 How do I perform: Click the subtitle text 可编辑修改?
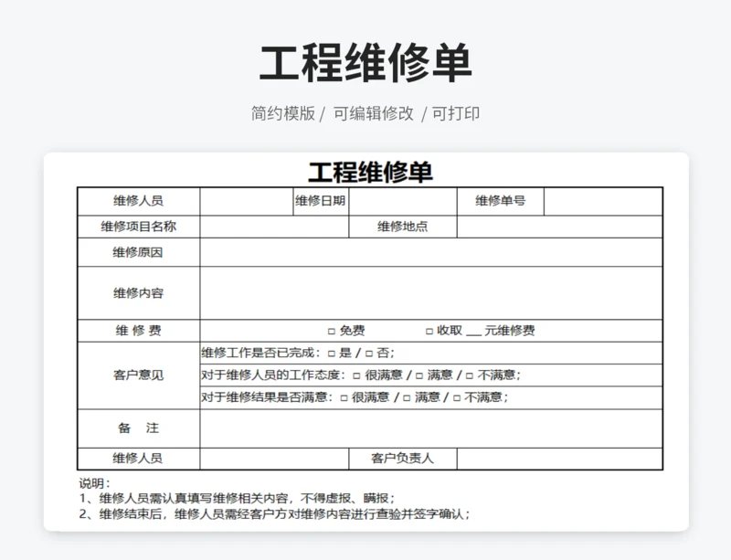pyautogui.click(x=374, y=113)
